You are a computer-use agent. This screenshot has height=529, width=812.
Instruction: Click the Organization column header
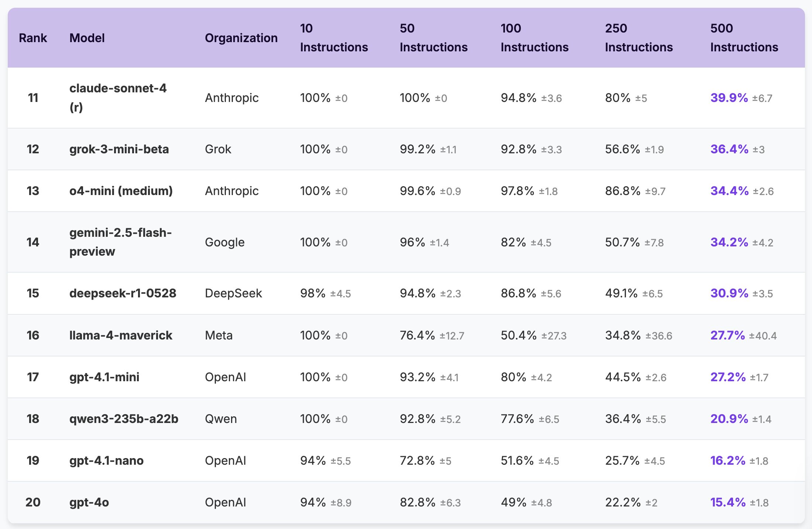click(241, 38)
